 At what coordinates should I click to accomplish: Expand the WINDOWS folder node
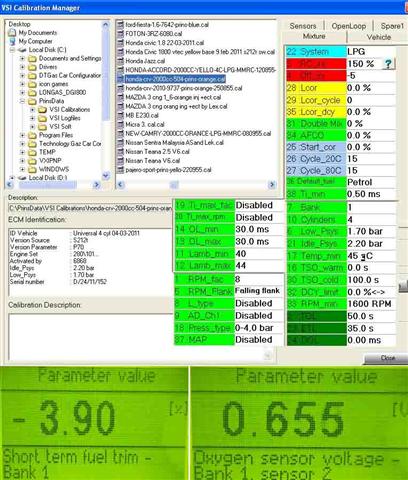[x=22, y=169]
